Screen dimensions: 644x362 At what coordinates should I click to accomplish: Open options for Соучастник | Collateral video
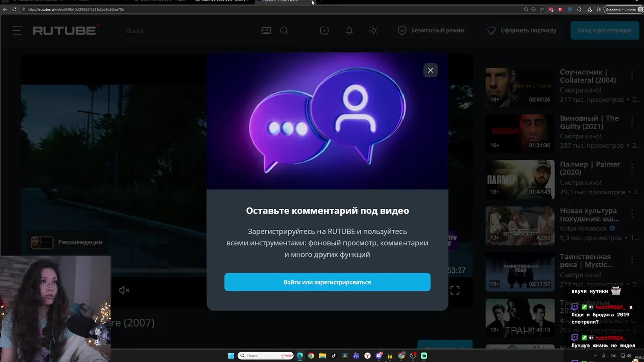pyautogui.click(x=632, y=76)
